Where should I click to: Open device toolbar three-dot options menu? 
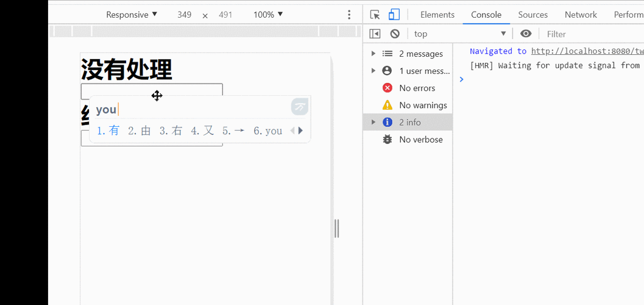[x=349, y=15]
